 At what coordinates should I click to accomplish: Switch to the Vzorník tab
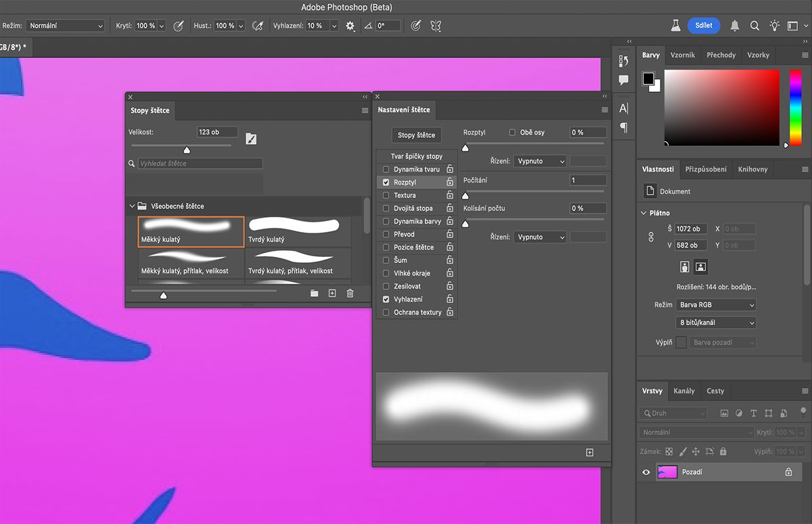(x=683, y=55)
